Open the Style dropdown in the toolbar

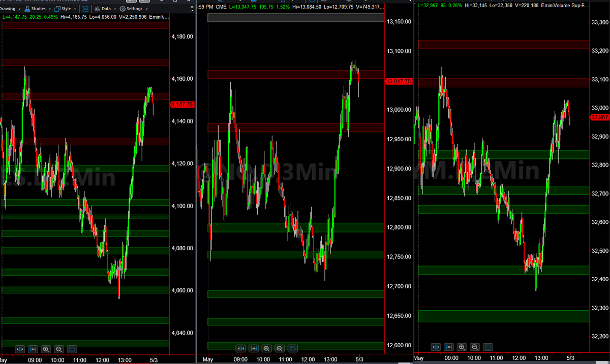[65, 9]
